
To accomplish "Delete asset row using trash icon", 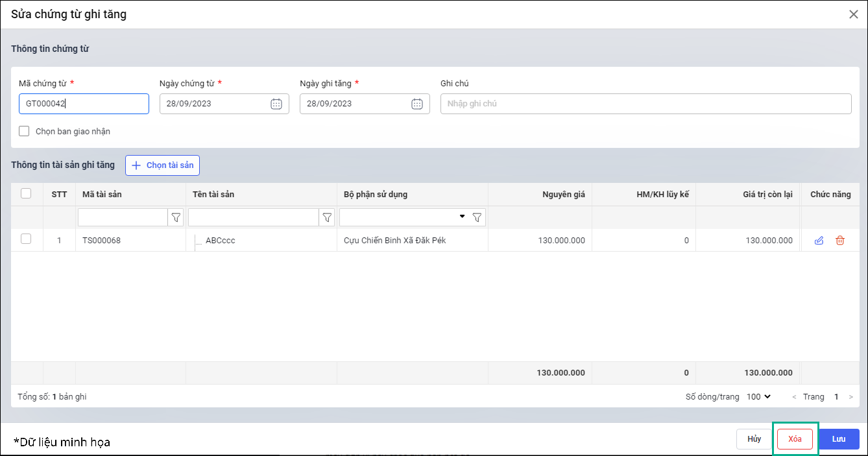I will click(840, 241).
